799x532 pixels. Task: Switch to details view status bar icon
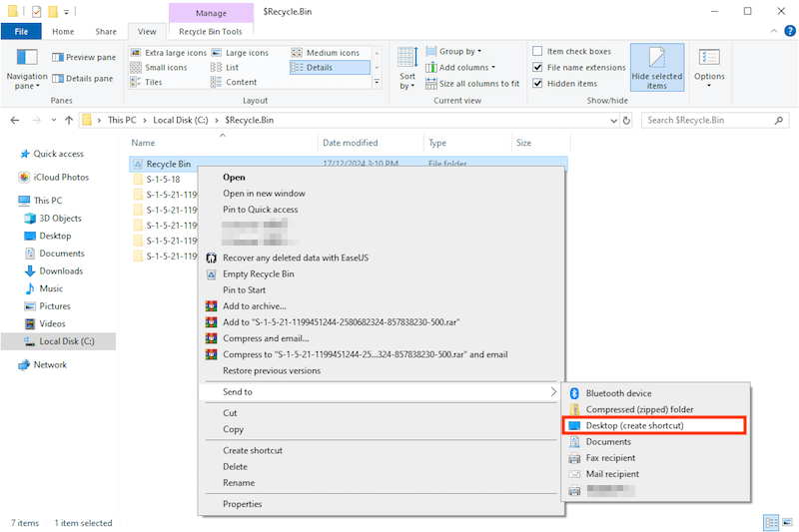[771, 522]
